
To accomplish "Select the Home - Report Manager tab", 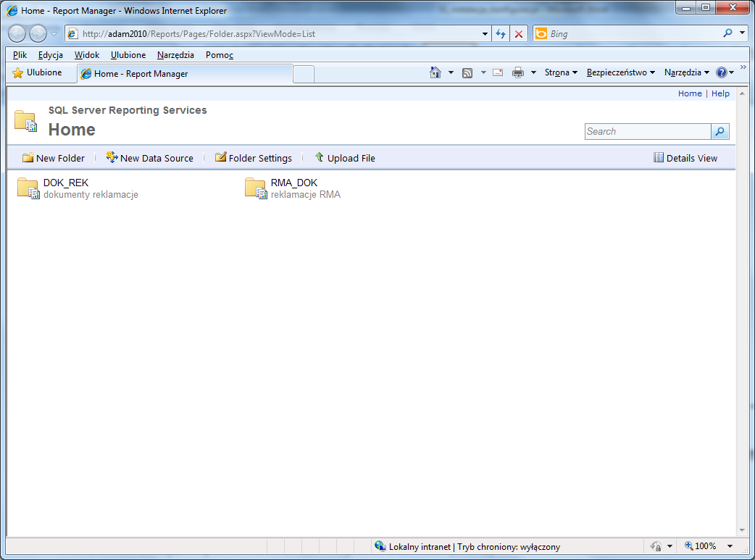I will click(185, 74).
